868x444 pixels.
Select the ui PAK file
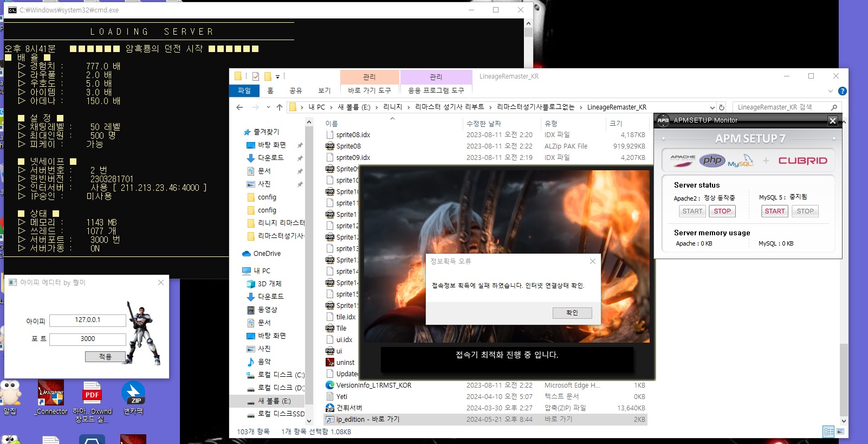click(334, 351)
